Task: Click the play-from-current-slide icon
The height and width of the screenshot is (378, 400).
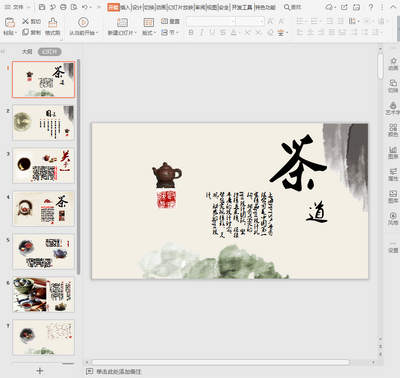Action: pos(83,22)
